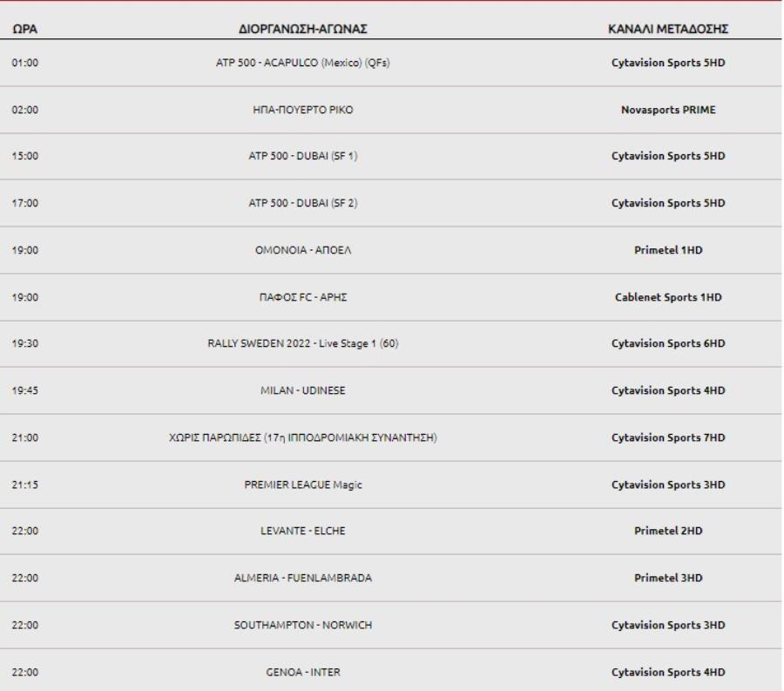Select the ΠΑΦΟΣ FC - ΑΡΗΣ match
The image size is (784, 691).
click(303, 297)
